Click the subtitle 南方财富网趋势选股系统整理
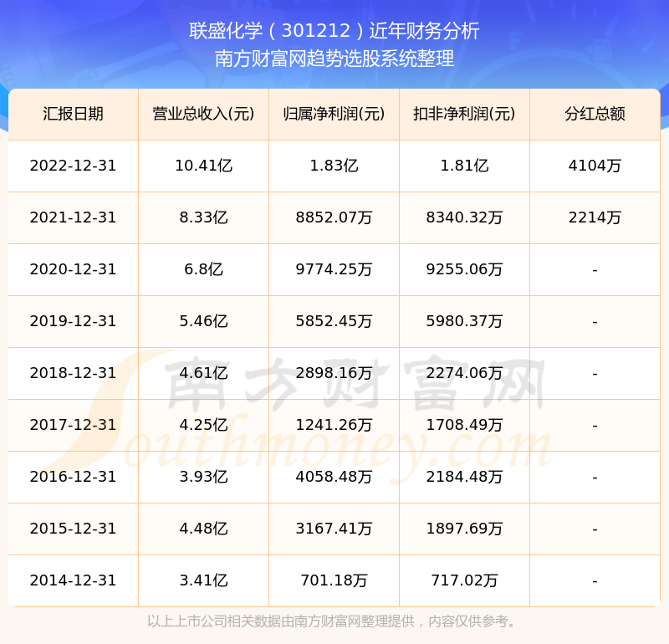The image size is (669, 644). [334, 59]
